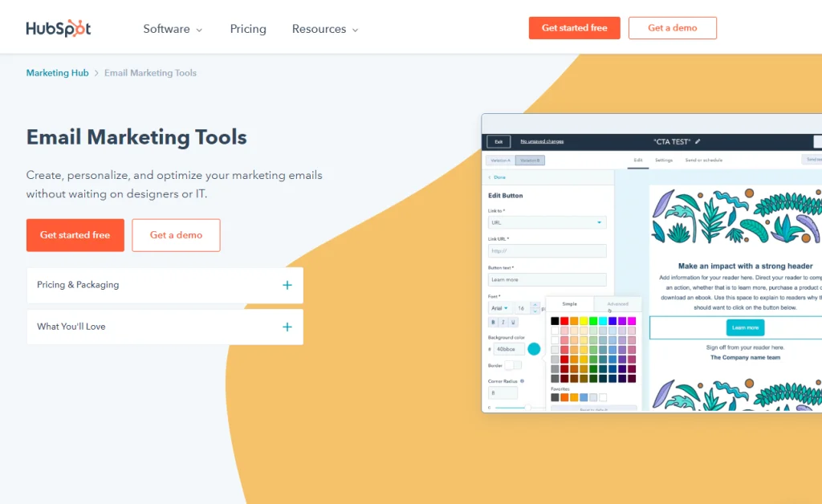
Task: Follow the Marketing Hub breadcrumb link
Action: 57,73
